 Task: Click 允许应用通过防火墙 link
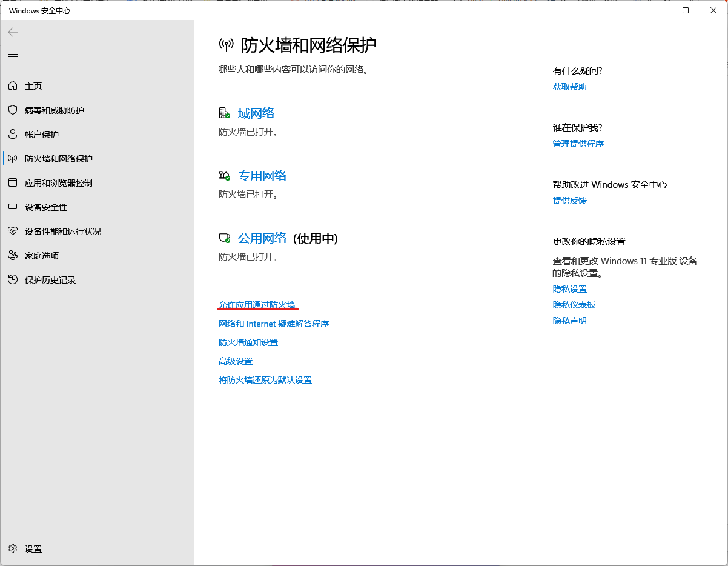257,305
